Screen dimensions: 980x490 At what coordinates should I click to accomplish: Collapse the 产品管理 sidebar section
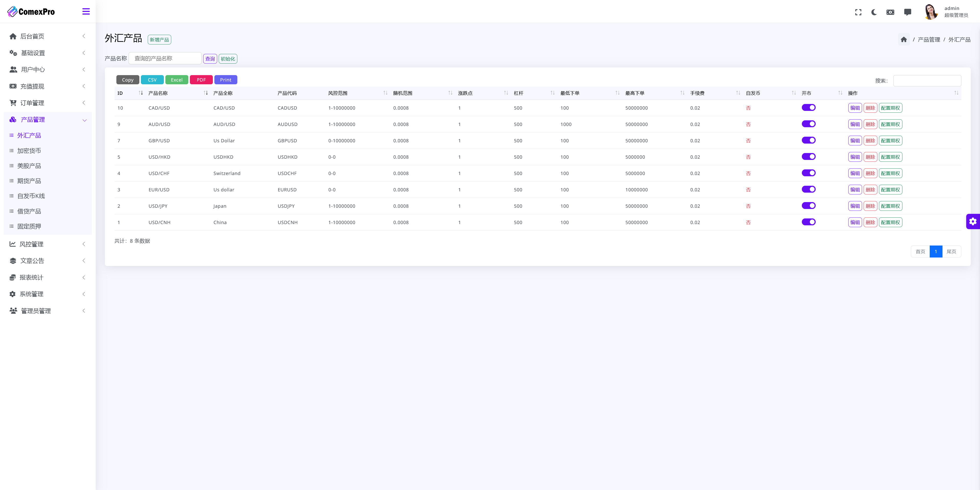(33, 120)
